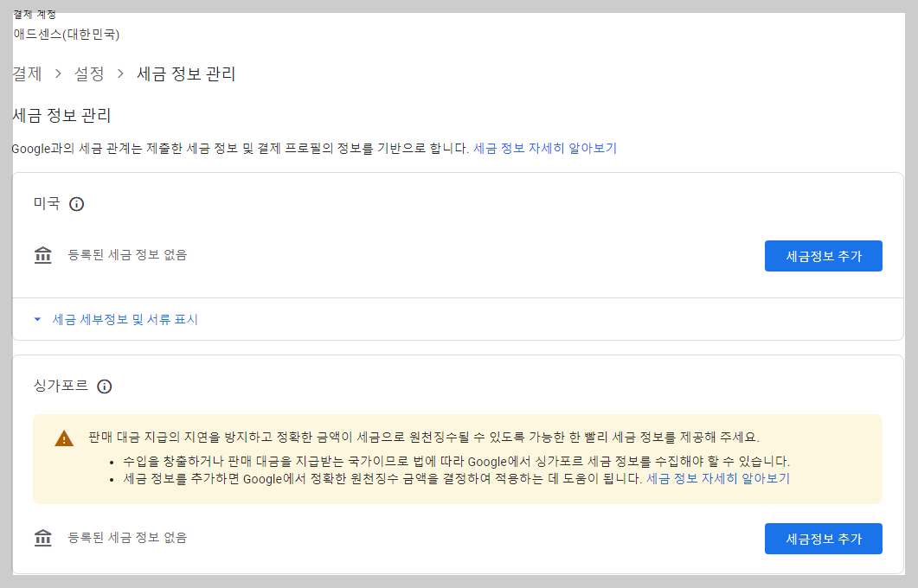Click the blue disclosure triangle beside 세금 세부정보
This screenshot has height=588, width=918.
pyautogui.click(x=36, y=319)
